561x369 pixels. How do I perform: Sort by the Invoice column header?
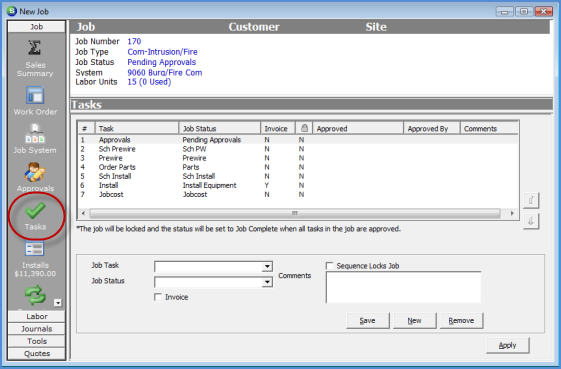coord(278,128)
